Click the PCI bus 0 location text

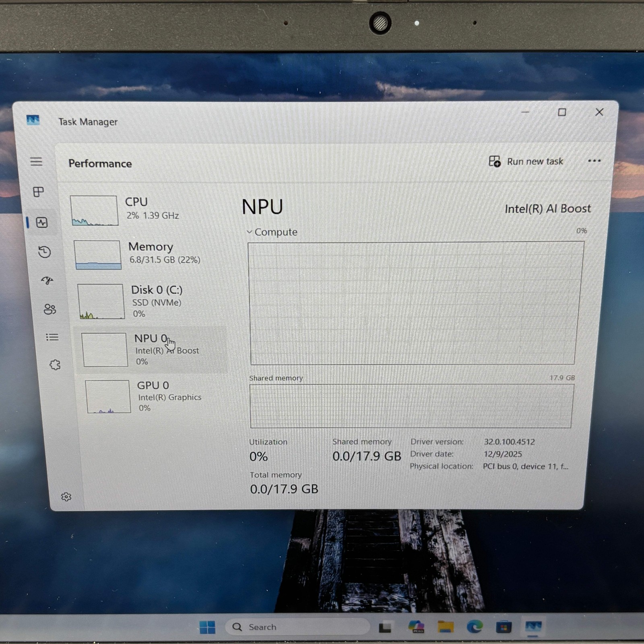click(526, 466)
